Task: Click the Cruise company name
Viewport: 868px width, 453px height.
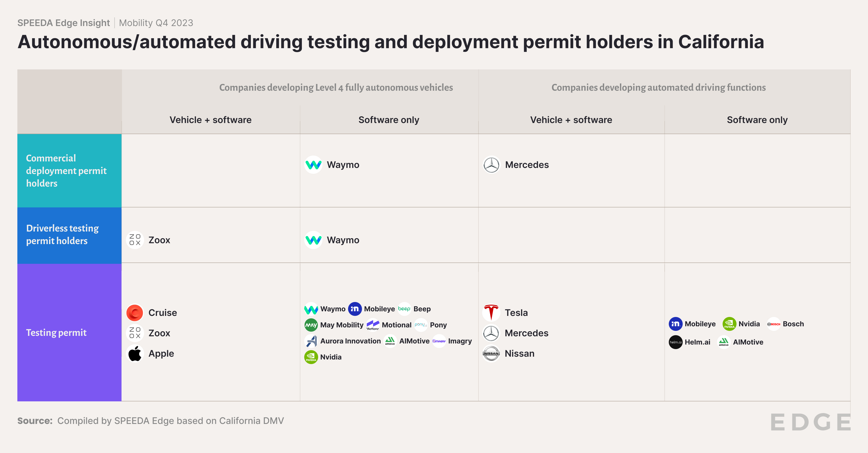Action: coord(162,313)
